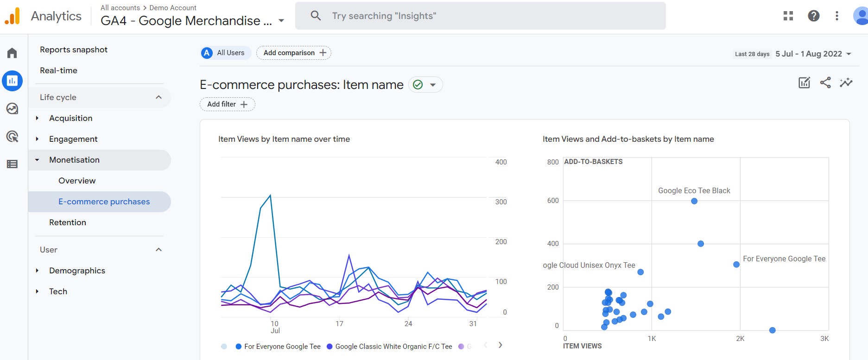Viewport: 868px width, 360px height.
Task: Open the Home icon in left rail
Action: tap(13, 53)
